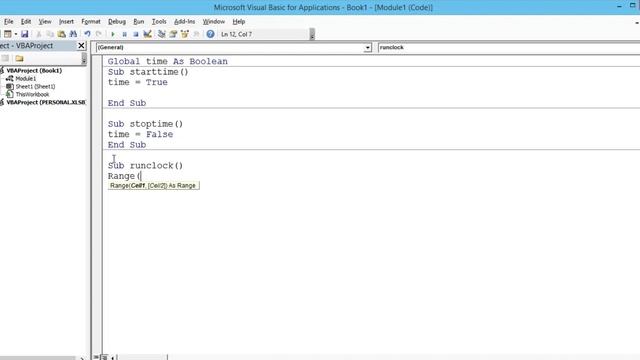Open the runclock procedure combo box
The width and height of the screenshot is (640, 360).
(x=509, y=47)
